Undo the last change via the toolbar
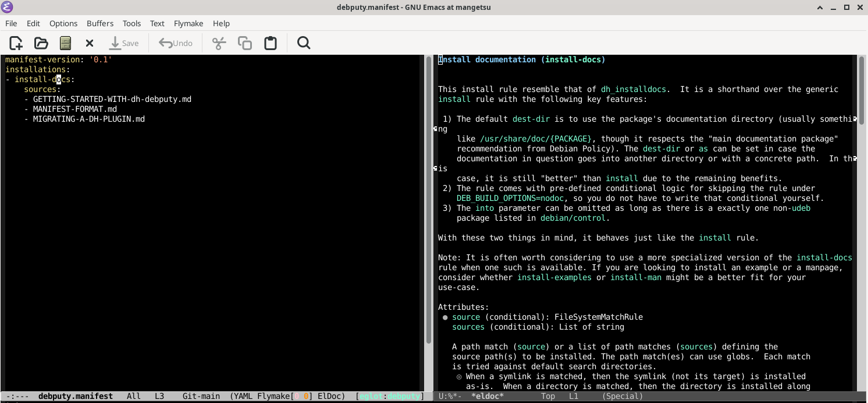The height and width of the screenshot is (403, 868). pyautogui.click(x=176, y=43)
